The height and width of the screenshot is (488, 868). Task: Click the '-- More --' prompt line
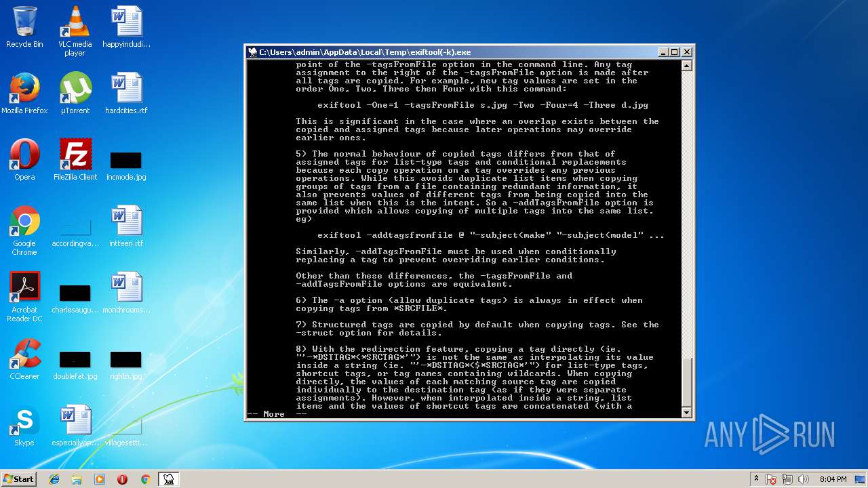277,414
